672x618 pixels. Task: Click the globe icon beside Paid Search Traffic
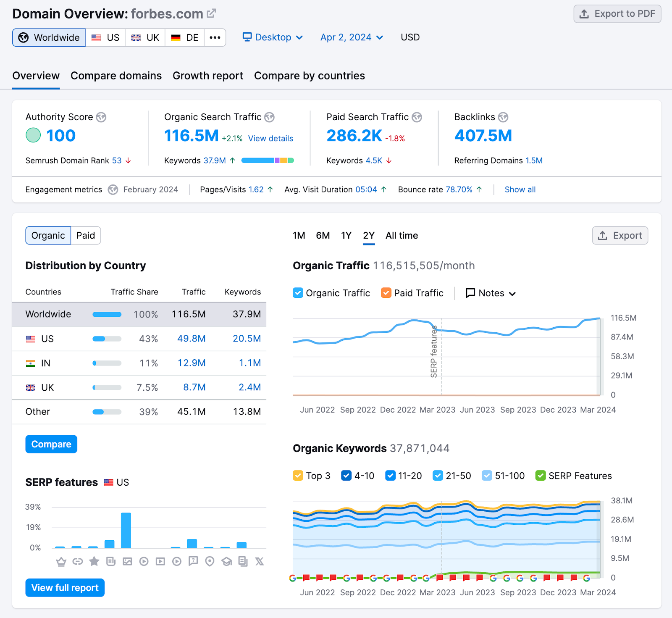tap(417, 117)
